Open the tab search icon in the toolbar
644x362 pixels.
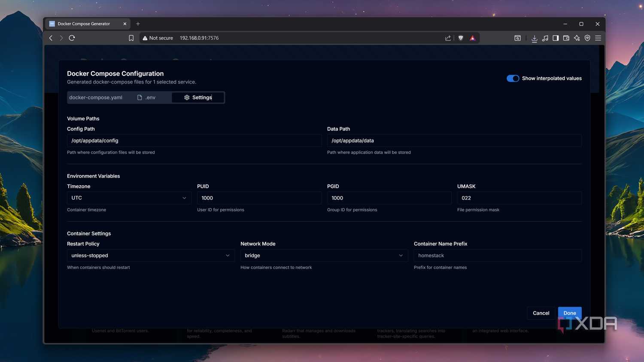click(x=518, y=38)
